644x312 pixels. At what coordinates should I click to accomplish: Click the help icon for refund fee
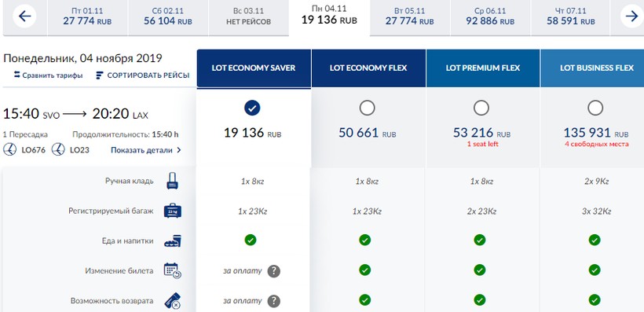(274, 301)
